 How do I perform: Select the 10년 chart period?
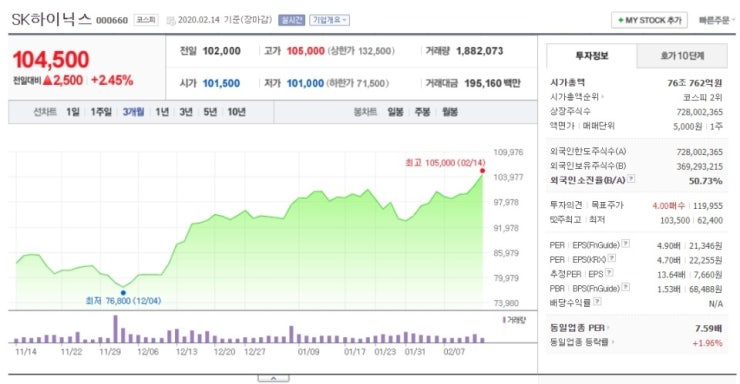(236, 112)
